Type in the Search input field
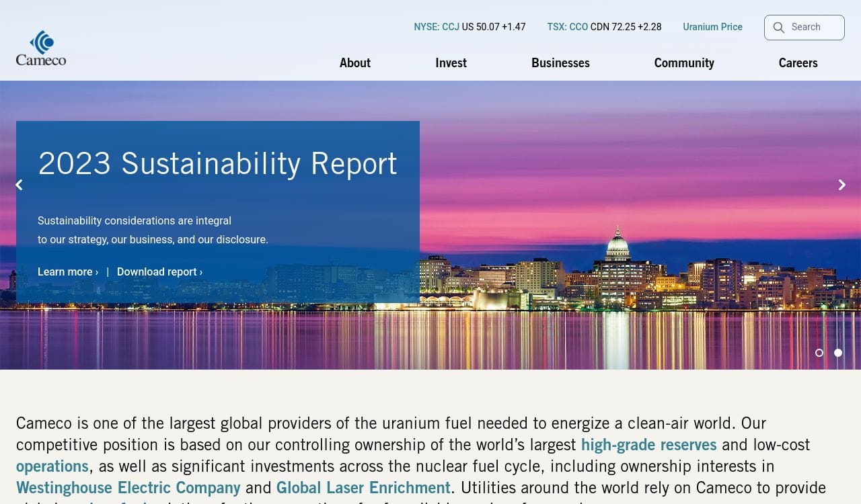 (814, 28)
